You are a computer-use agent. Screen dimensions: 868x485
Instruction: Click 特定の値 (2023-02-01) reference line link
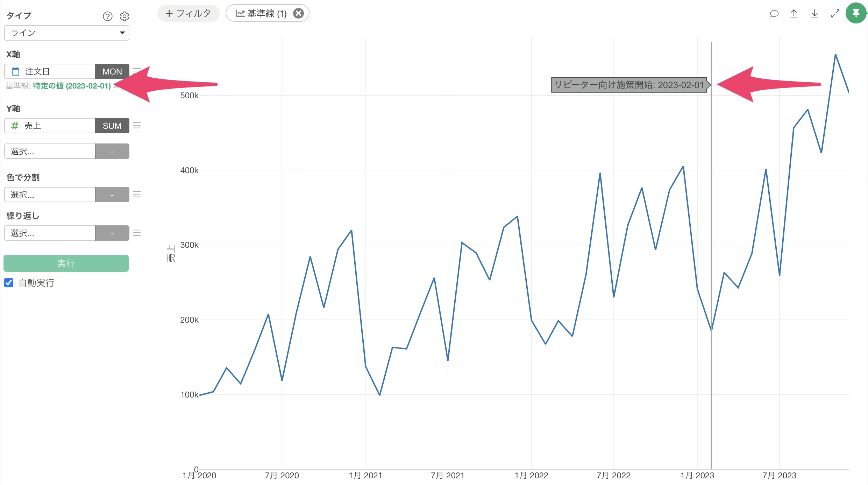pos(72,86)
